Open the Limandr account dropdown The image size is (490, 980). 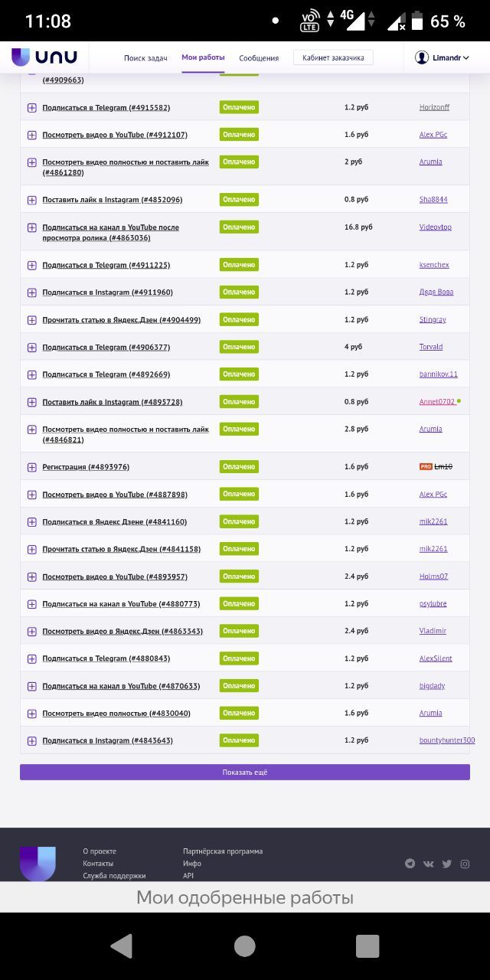pyautogui.click(x=443, y=57)
